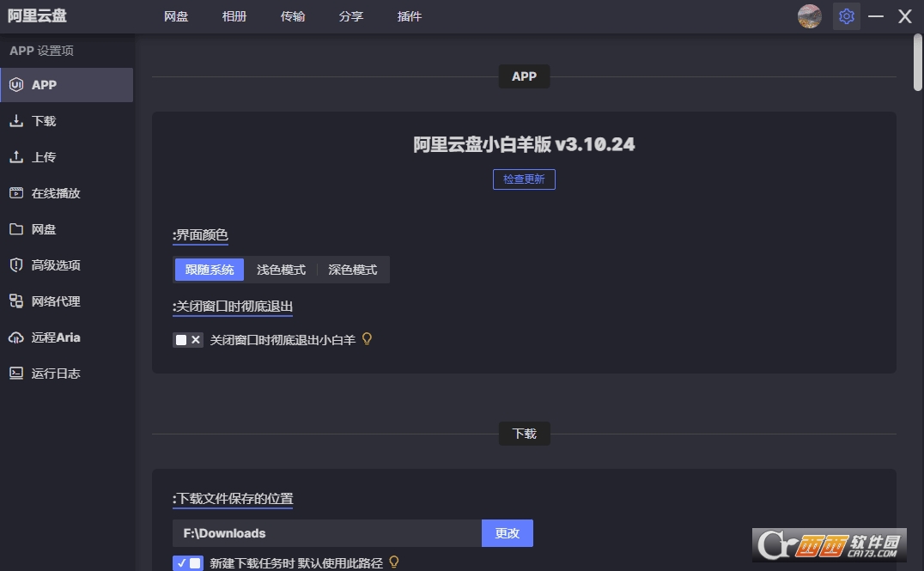Click the 下载 section divider label
Screen dimensions: 924x571
[x=525, y=434]
